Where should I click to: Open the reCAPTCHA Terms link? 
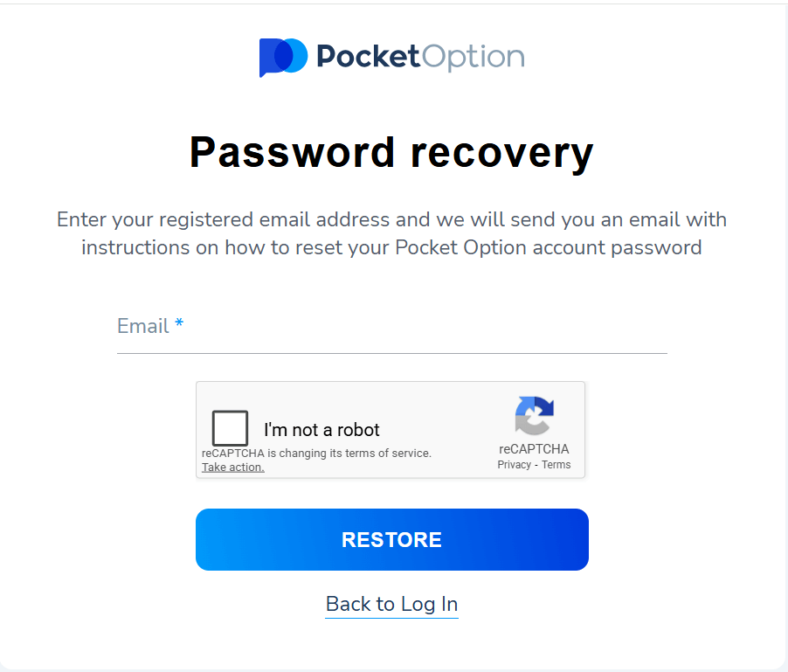[556, 465]
